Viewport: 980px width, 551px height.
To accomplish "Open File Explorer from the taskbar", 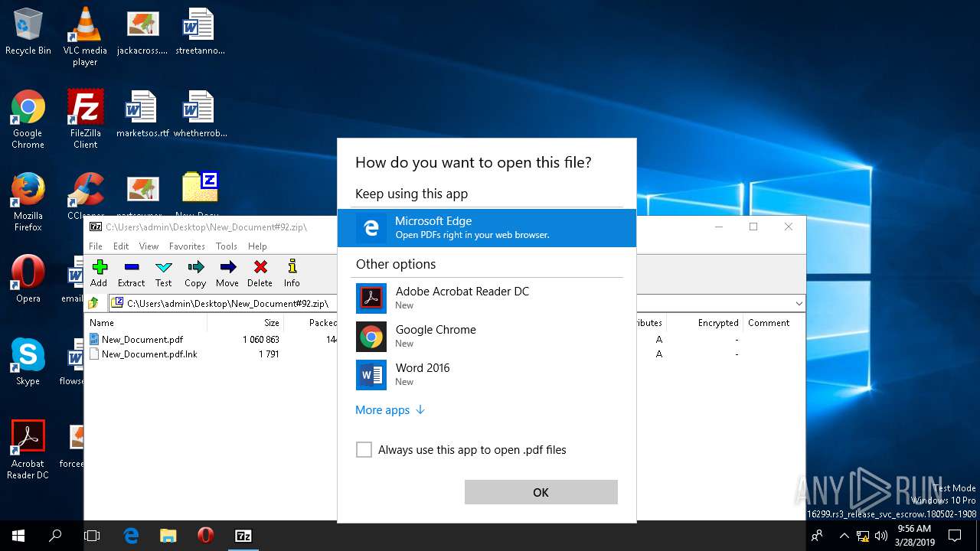I will [168, 536].
